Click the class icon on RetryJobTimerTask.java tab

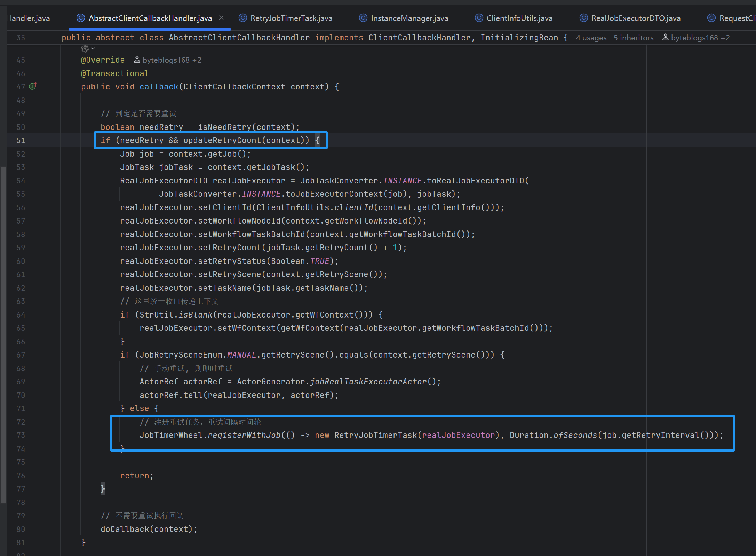click(242, 18)
